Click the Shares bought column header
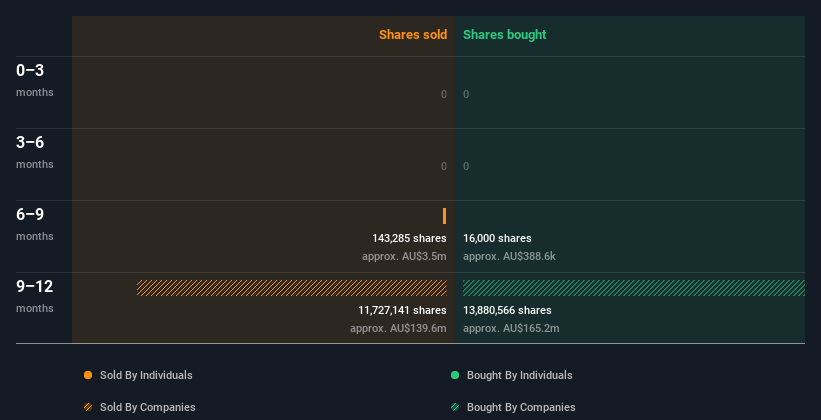 [x=505, y=35]
